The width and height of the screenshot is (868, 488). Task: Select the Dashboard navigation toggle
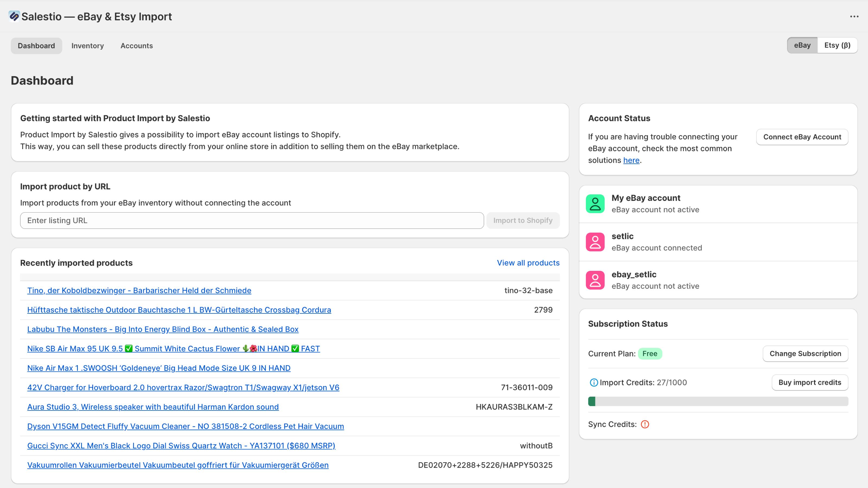click(x=36, y=46)
